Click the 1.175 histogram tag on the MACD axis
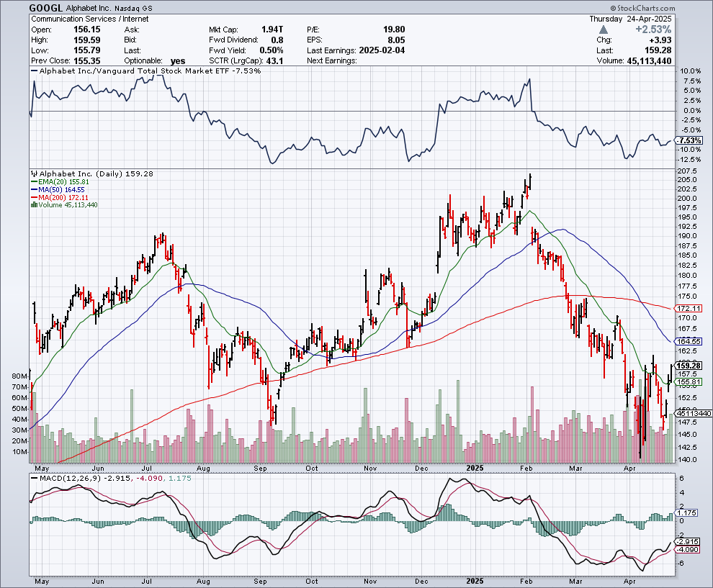 (686, 512)
